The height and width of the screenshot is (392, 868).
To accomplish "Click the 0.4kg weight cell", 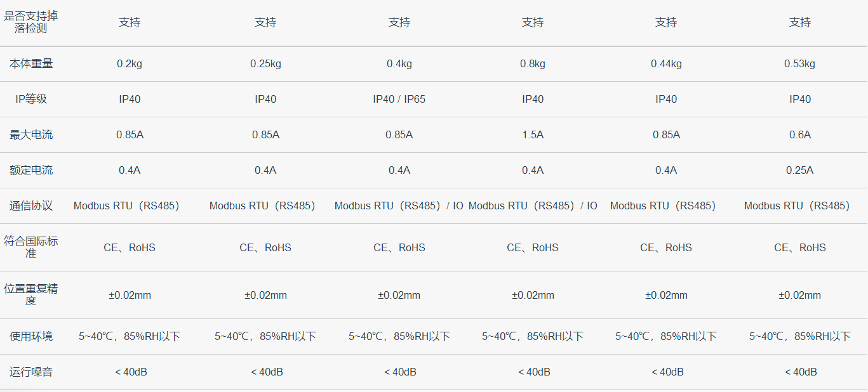I will [399, 63].
